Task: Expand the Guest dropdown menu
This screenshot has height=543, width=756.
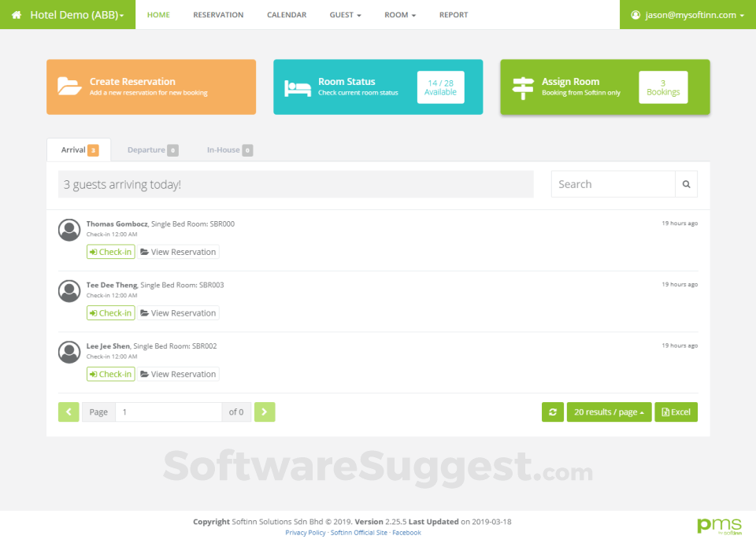Action: coord(345,14)
